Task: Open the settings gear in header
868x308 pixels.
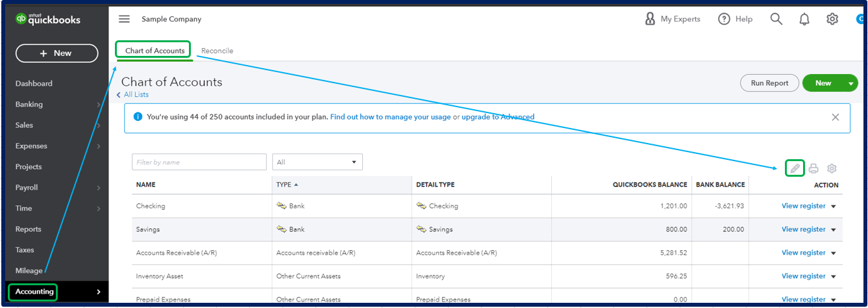Action: [832, 19]
